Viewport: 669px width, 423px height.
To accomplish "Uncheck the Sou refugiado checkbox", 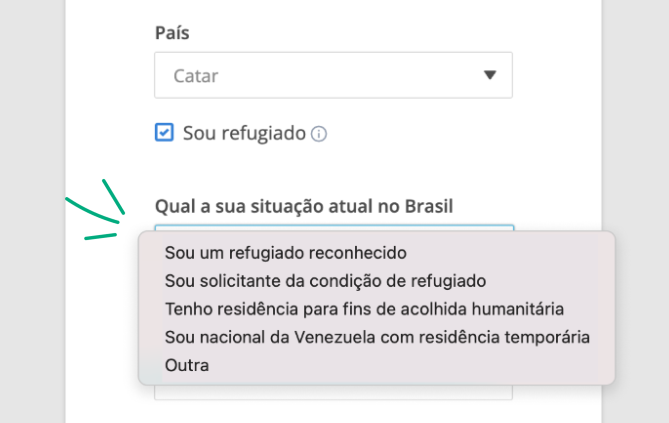I will 164,132.
